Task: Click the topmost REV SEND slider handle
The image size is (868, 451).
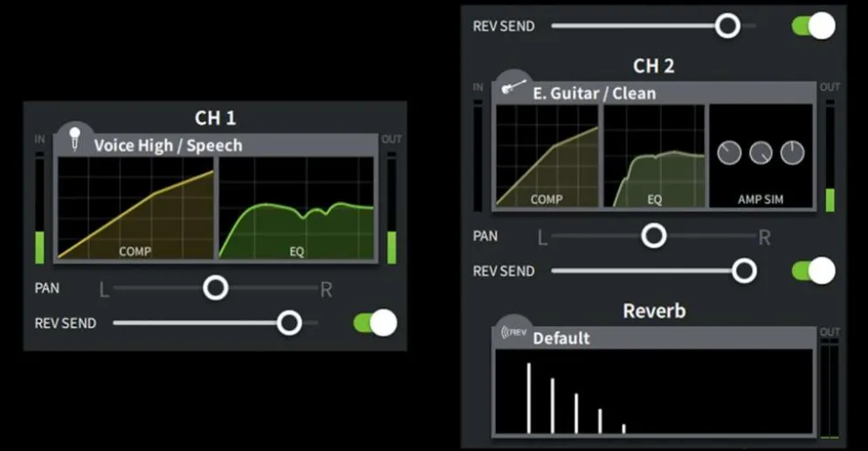Action: click(727, 25)
